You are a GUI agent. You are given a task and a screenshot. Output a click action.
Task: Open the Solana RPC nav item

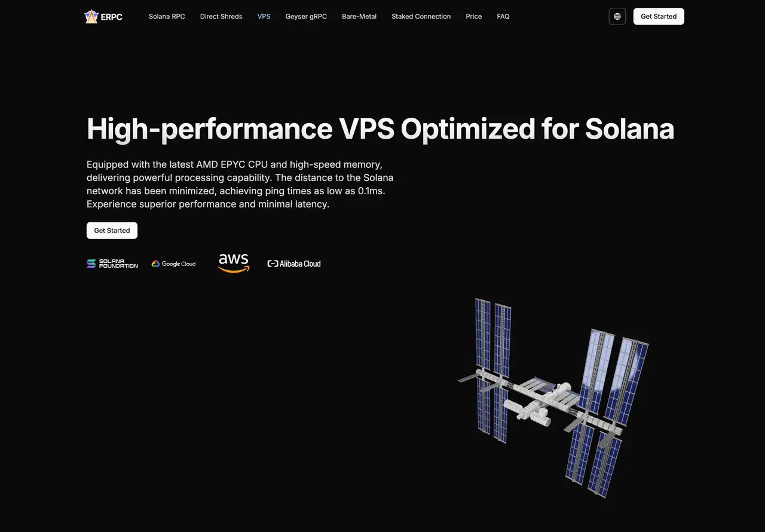[x=167, y=17]
